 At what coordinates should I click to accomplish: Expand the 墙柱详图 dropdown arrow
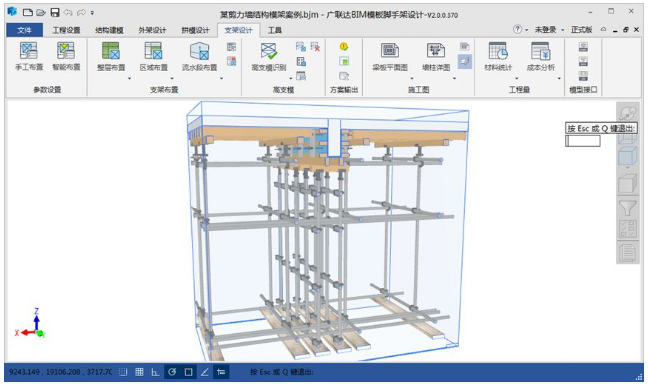click(454, 78)
